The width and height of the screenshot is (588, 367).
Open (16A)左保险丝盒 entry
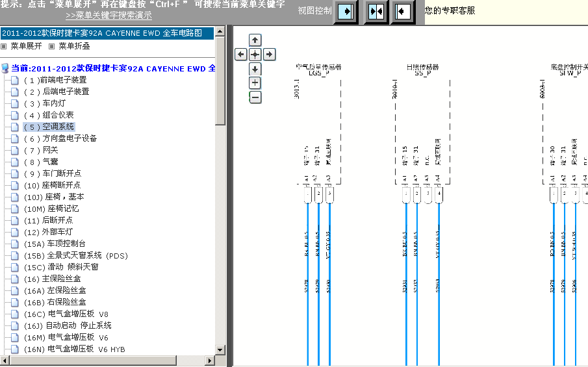coord(55,290)
